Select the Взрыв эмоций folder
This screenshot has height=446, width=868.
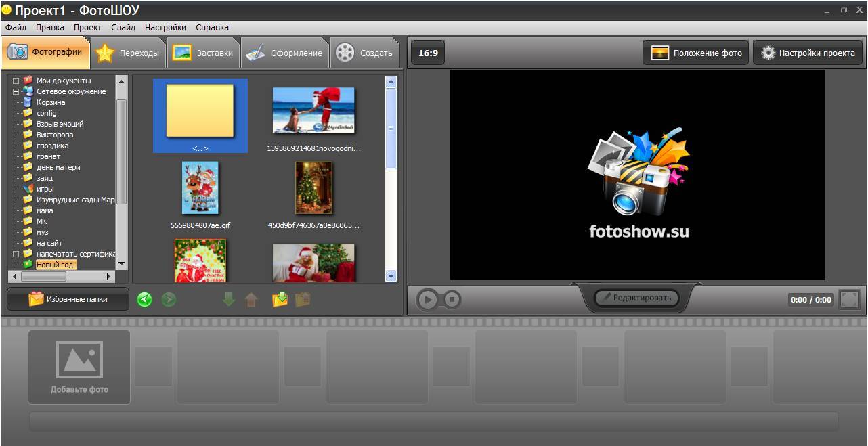coord(60,124)
